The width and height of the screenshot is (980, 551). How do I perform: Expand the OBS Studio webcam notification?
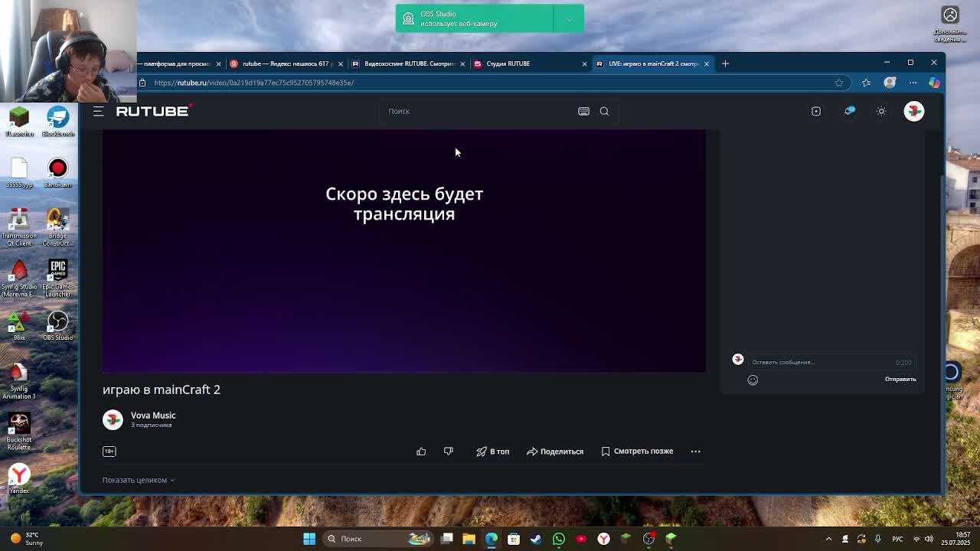[569, 19]
